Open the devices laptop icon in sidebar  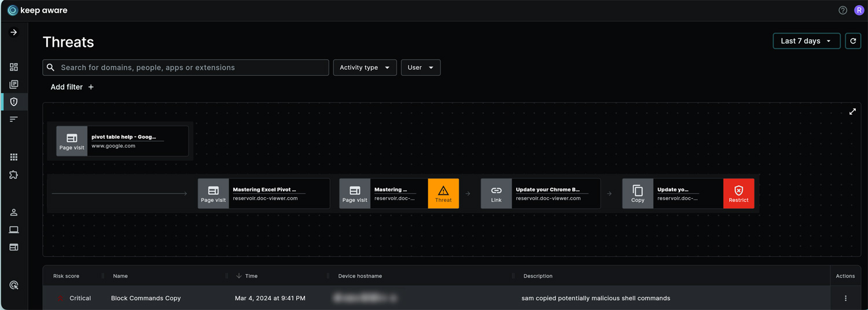[14, 230]
